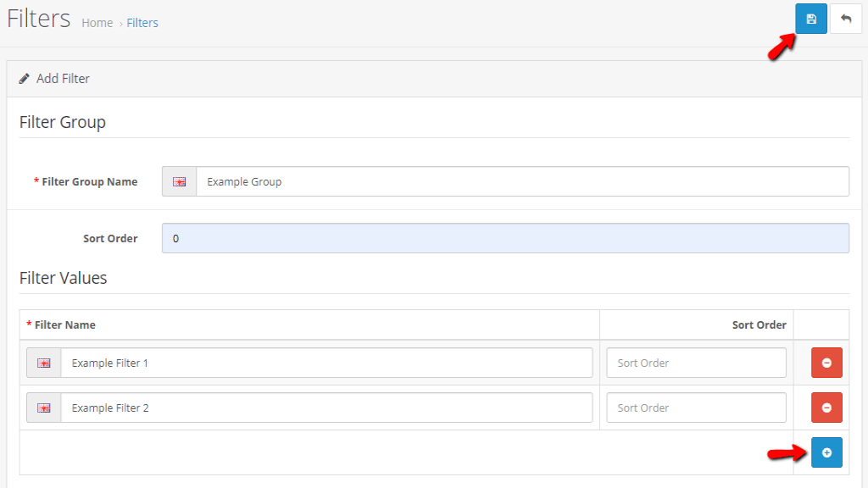Remove the Example Filter 1 row

[826, 363]
